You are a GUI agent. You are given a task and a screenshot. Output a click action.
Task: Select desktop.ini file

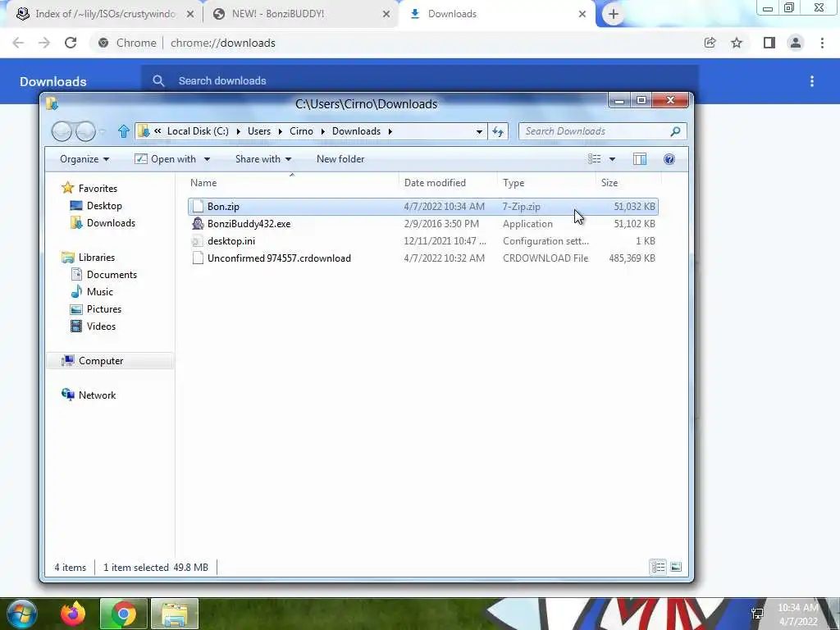click(x=422, y=241)
